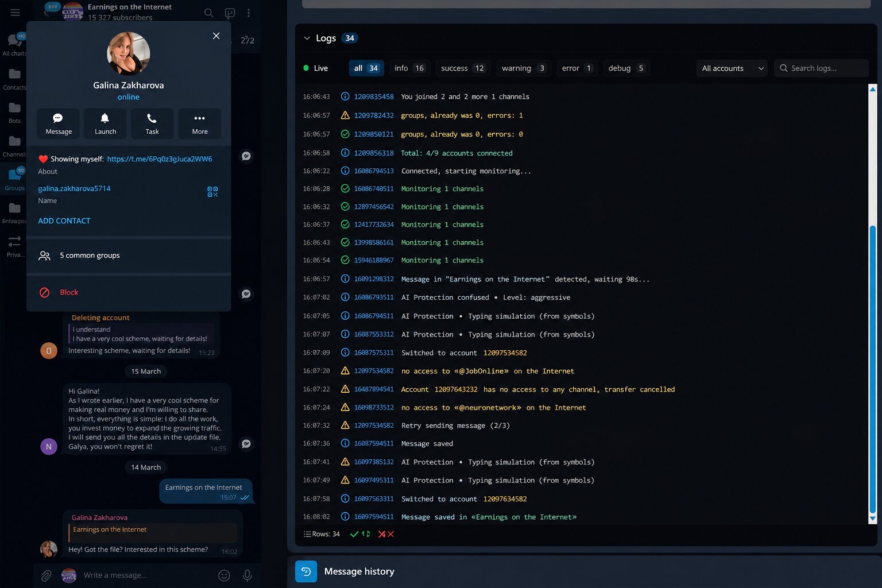Filter logs by info
The height and width of the screenshot is (588, 882).
(x=409, y=68)
